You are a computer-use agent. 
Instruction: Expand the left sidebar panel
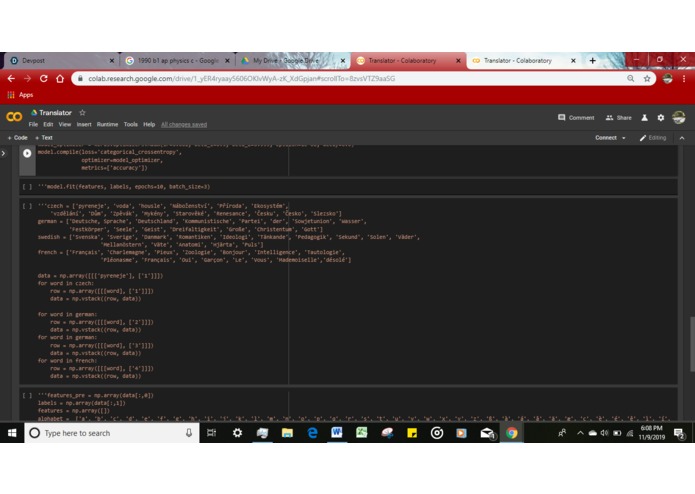pos(4,153)
